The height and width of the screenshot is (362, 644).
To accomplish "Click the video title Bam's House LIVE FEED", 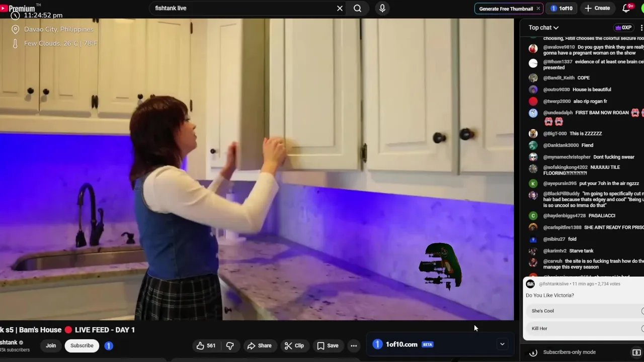I will pos(67,330).
